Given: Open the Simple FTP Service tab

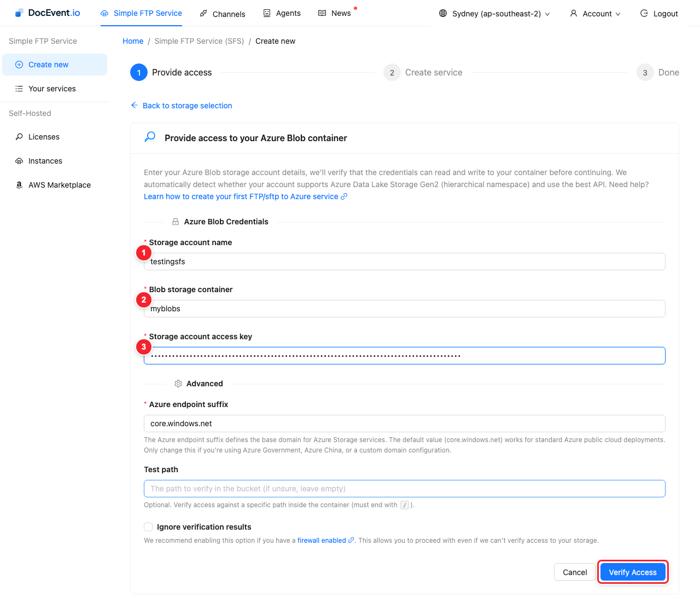Looking at the screenshot, I should (x=141, y=13).
